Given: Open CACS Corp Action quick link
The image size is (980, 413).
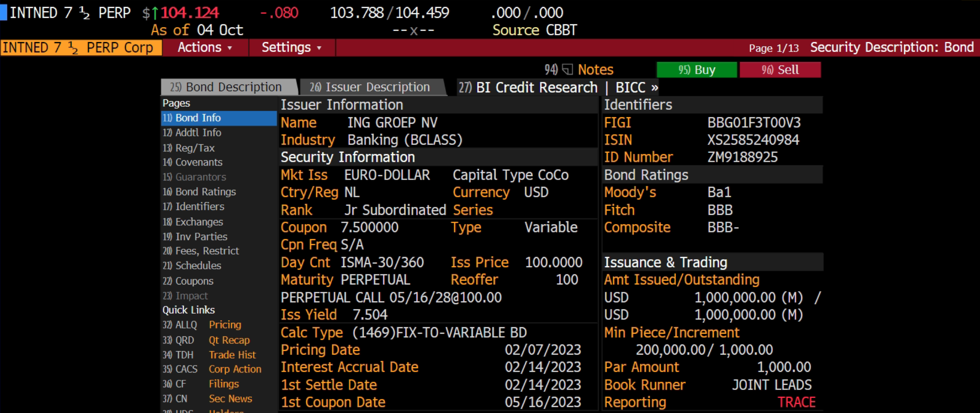Looking at the screenshot, I should [x=212, y=369].
